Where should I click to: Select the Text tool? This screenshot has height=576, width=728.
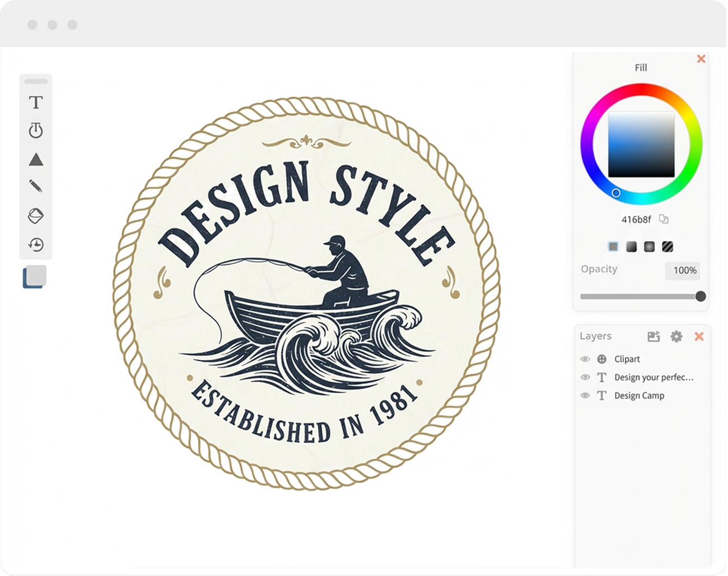tap(36, 103)
